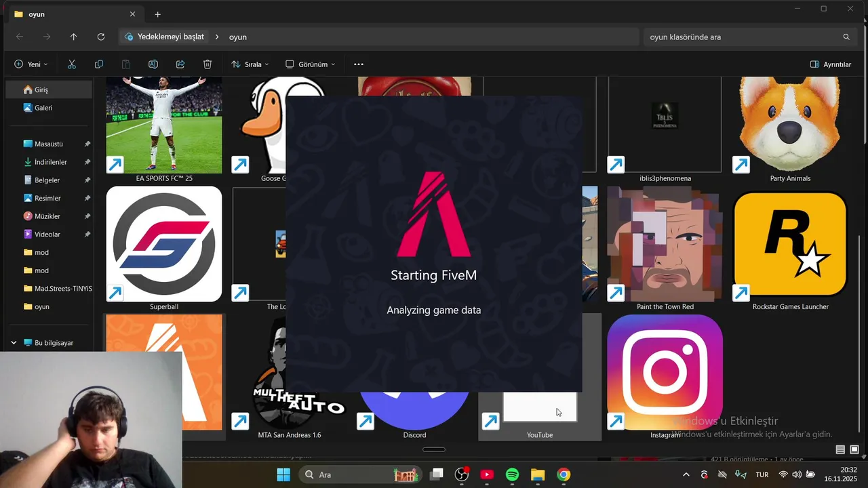Click the search magnifier icon in Explorer

(x=846, y=37)
